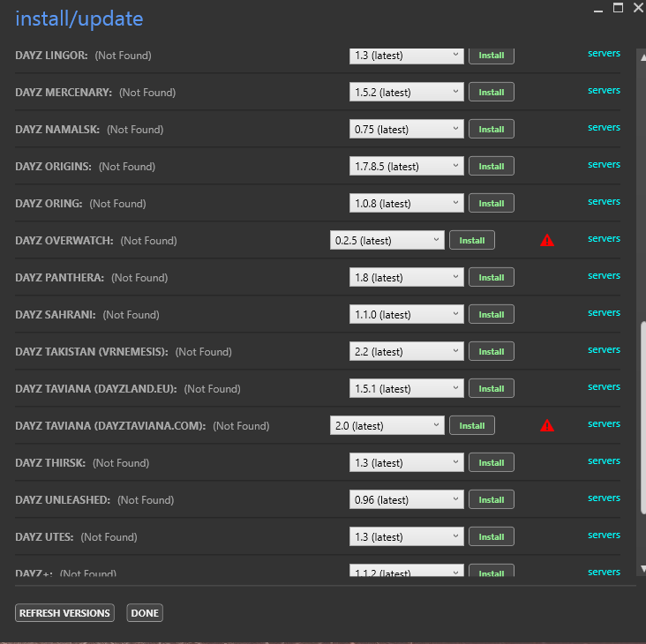
Task: Open servers link for DayZ Sahrani
Action: (x=604, y=312)
